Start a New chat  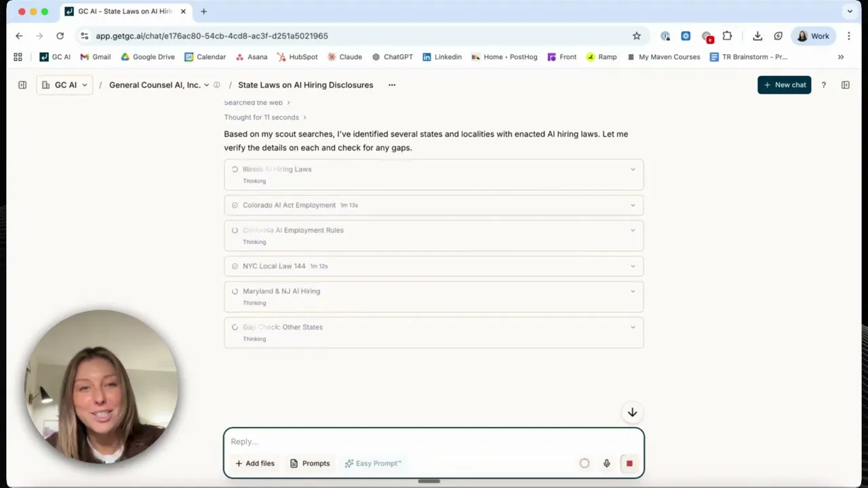(x=784, y=85)
